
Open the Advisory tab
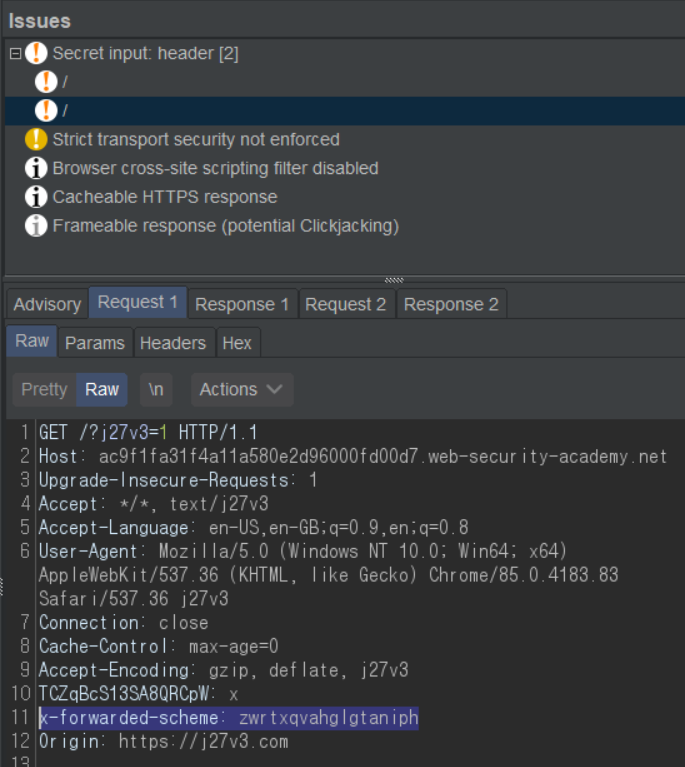46,304
